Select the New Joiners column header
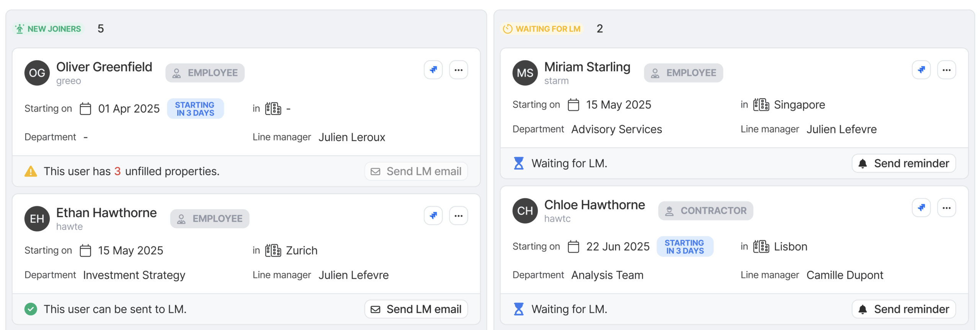Viewport: 980px width, 330px height. click(48, 29)
